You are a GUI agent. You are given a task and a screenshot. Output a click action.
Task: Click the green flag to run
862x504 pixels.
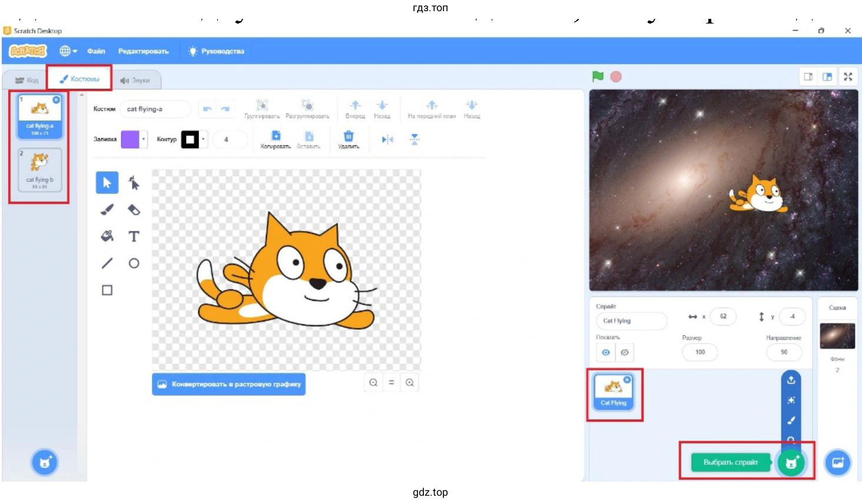[x=598, y=77]
